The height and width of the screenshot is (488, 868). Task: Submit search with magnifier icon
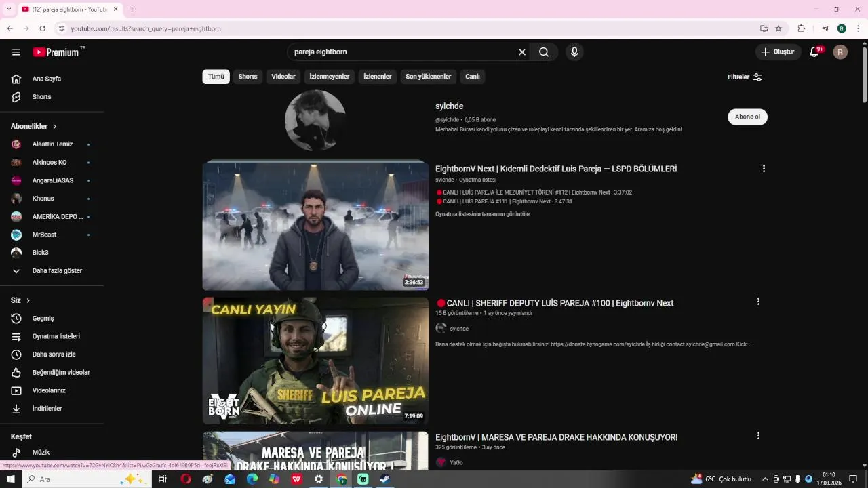[544, 52]
